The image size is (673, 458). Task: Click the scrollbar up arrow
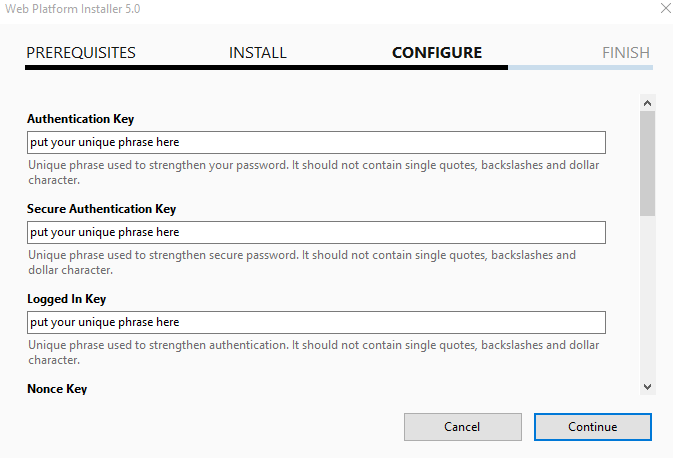(648, 103)
